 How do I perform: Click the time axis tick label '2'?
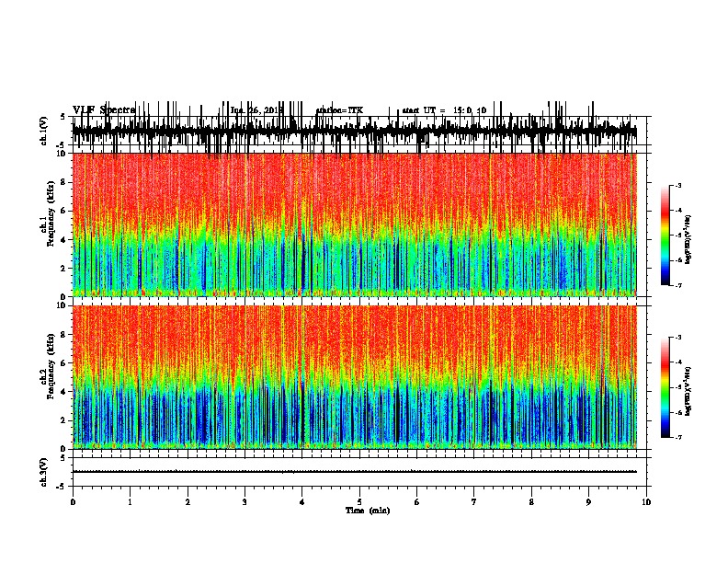coord(188,502)
